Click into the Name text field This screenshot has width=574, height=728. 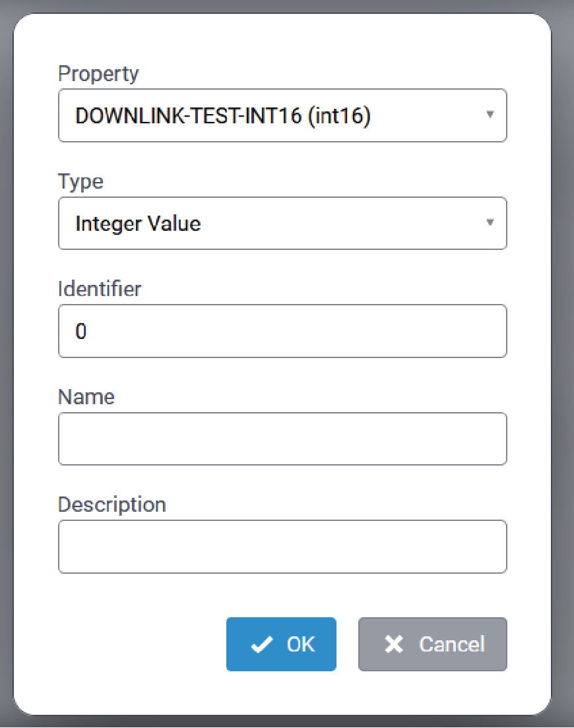tap(282, 439)
